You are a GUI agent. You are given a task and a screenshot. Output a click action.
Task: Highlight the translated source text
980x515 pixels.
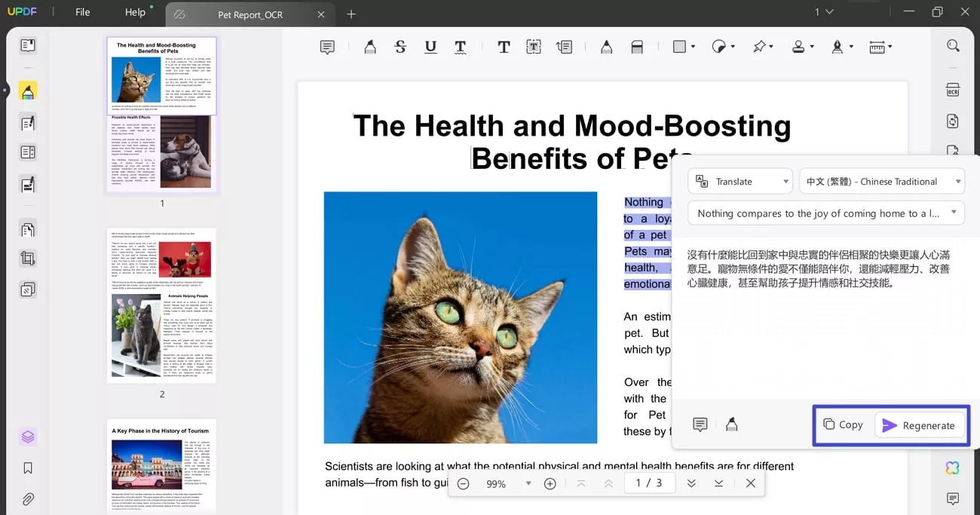pos(731,425)
